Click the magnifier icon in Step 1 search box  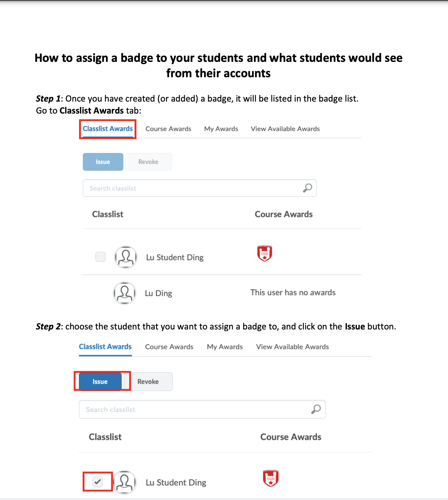(308, 188)
